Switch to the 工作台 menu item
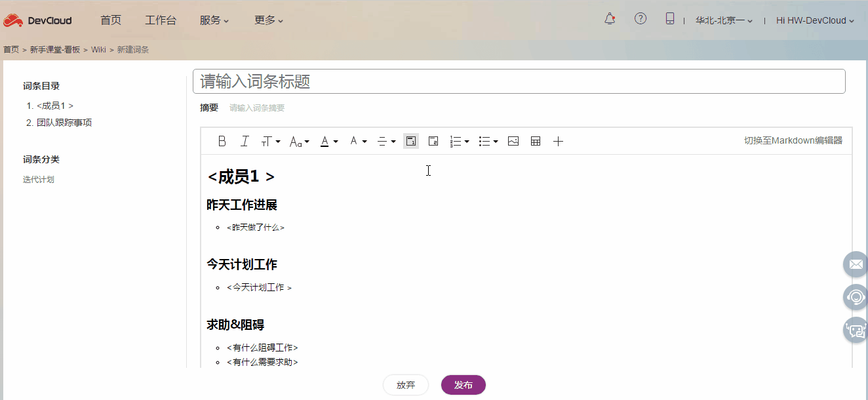Screen dimensions: 868x400 pyautogui.click(x=161, y=20)
